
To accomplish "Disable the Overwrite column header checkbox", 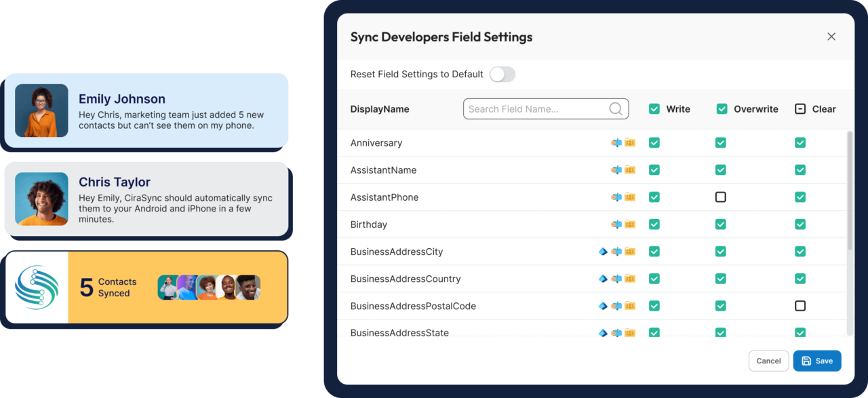I will click(x=720, y=108).
